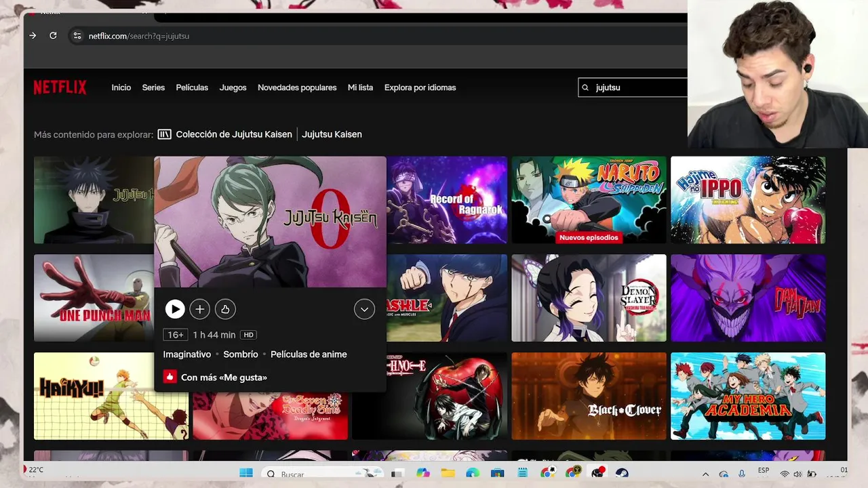
Task: Click the Netflix logo
Action: 60,87
